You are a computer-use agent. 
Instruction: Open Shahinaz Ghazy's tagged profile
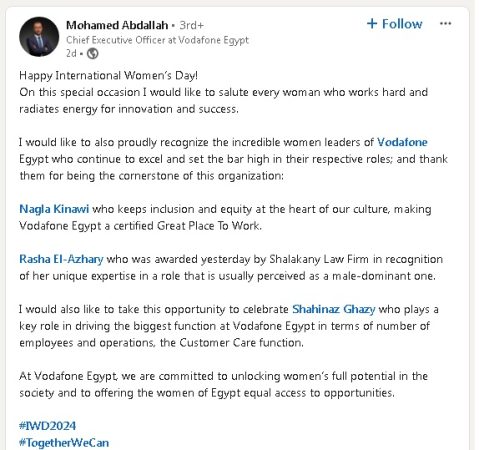pos(334,309)
